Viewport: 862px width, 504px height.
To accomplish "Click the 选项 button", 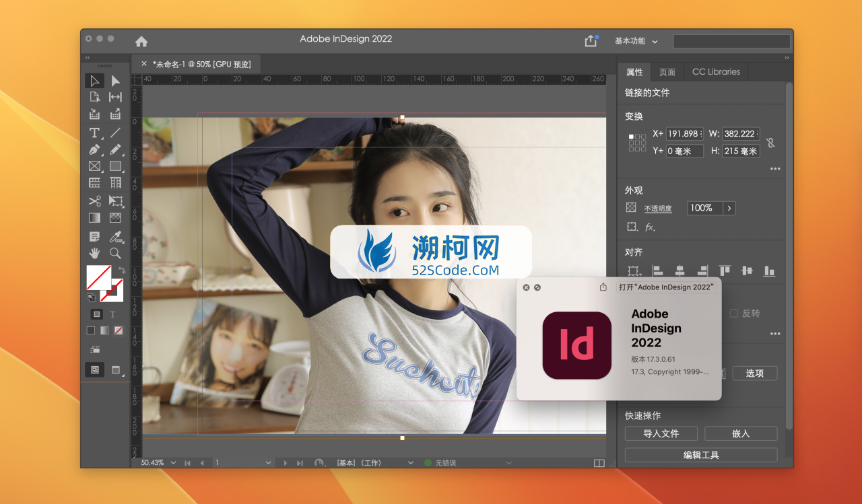I will pos(754,373).
